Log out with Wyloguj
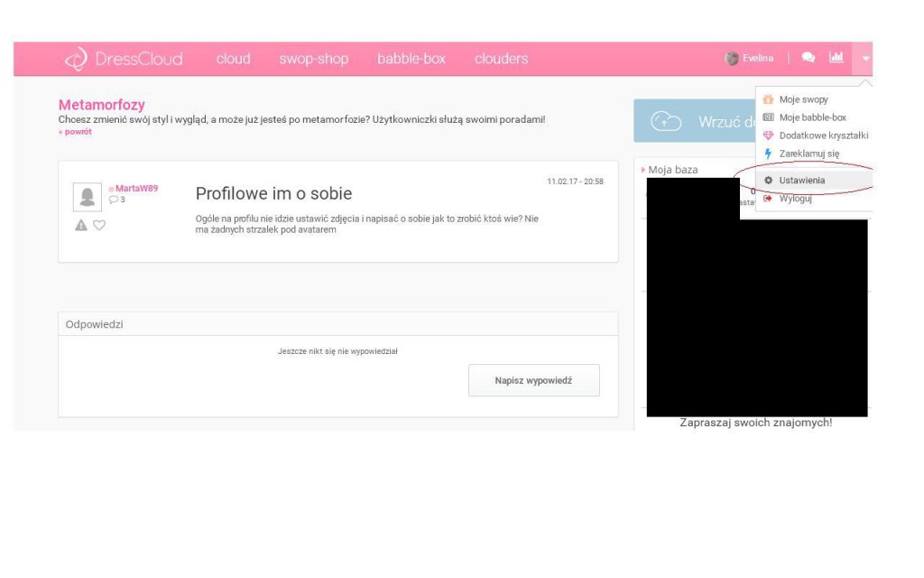The height and width of the screenshot is (578, 924). [x=795, y=199]
